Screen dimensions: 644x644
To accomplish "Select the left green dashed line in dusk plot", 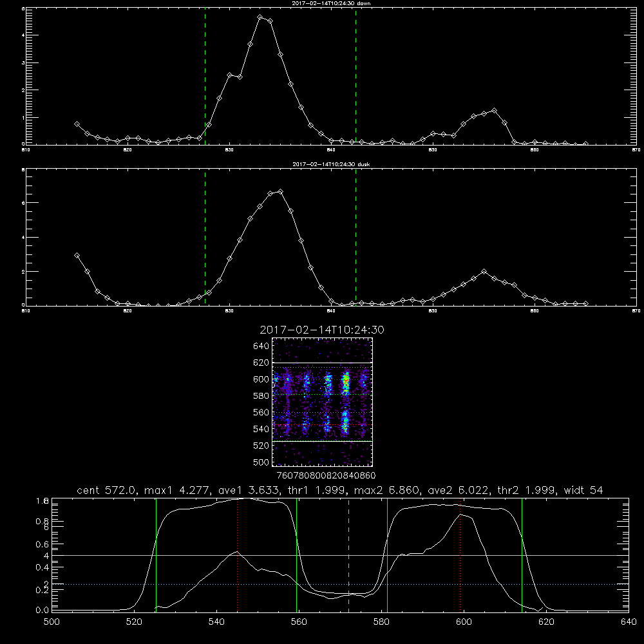I will point(205,238).
